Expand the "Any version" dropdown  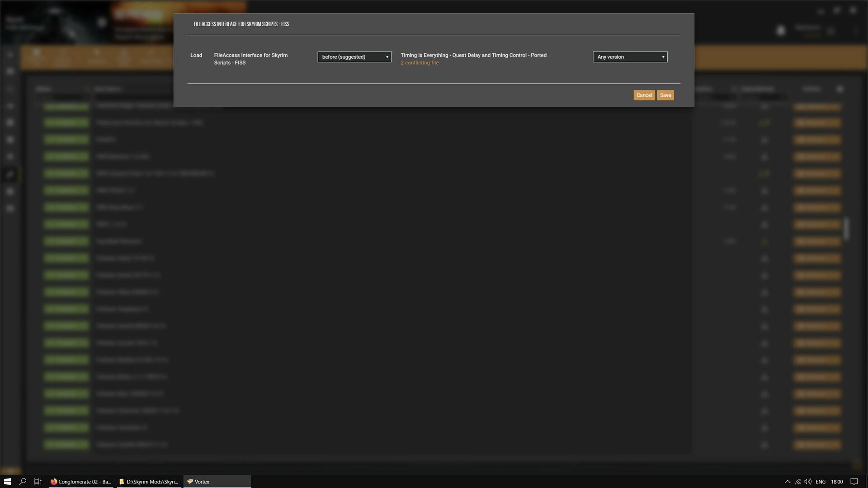click(630, 57)
